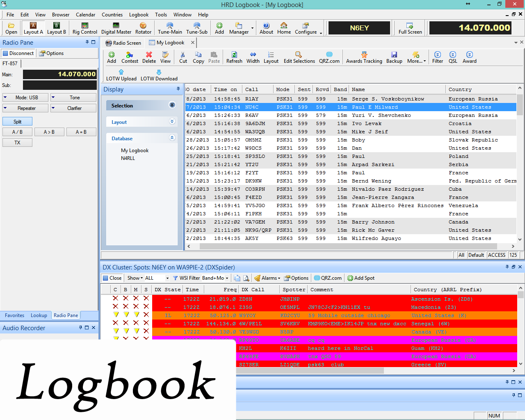Toggle C column mark for ZD8N spot
The width and height of the screenshot is (525, 420).
tap(116, 299)
